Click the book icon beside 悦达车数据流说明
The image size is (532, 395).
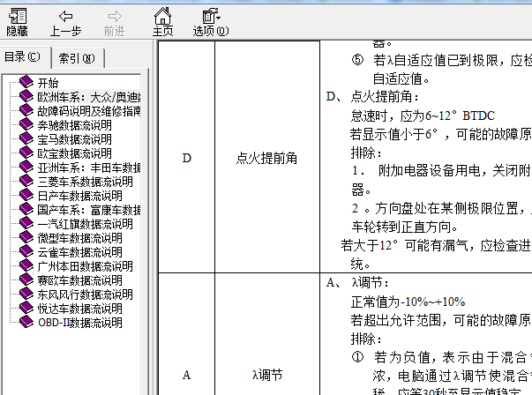pyautogui.click(x=26, y=309)
